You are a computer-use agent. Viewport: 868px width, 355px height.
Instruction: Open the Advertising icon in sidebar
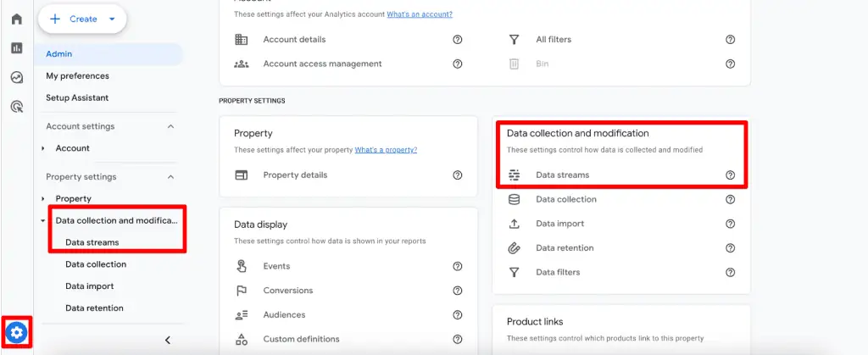(17, 107)
